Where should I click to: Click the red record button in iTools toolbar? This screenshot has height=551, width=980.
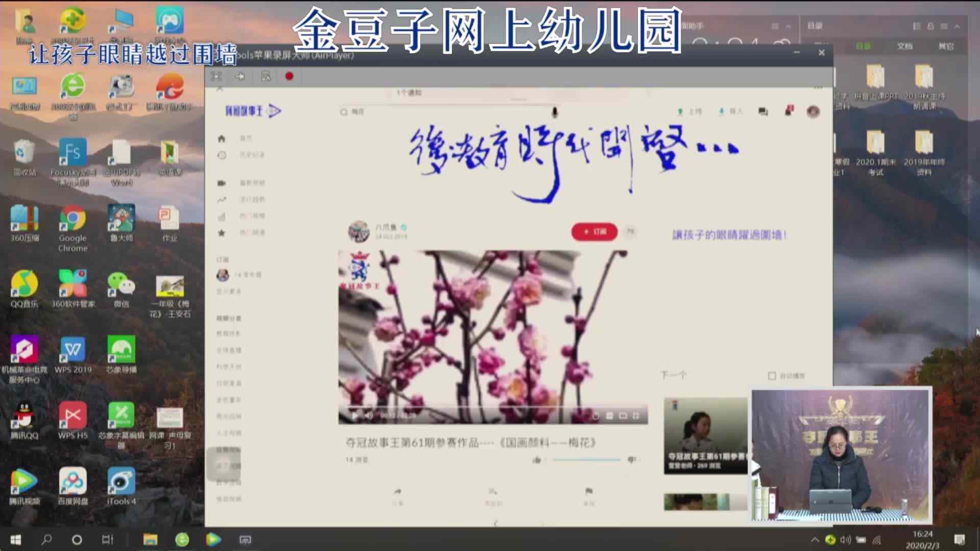[x=290, y=77]
